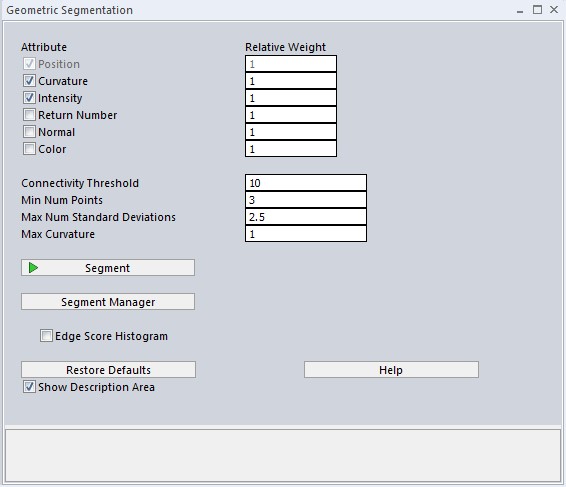Maximize the Geometric Segmentation window

click(x=537, y=10)
